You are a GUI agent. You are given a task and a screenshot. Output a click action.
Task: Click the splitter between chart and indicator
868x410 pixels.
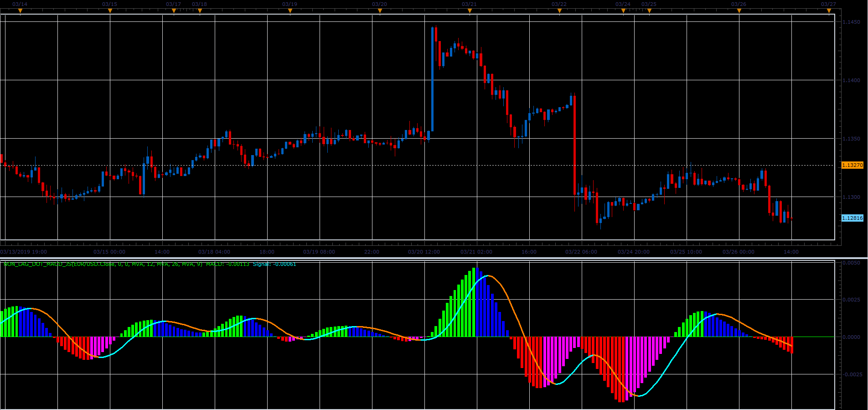pos(434,258)
